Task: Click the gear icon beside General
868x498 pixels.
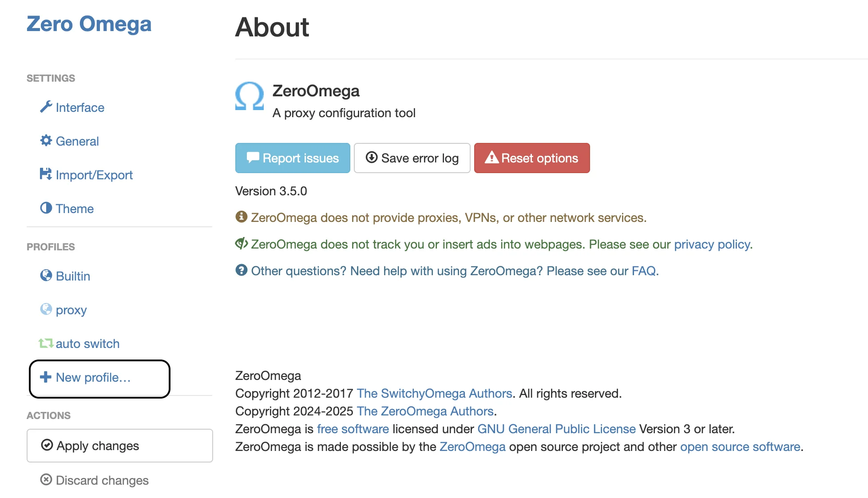Action: tap(46, 141)
